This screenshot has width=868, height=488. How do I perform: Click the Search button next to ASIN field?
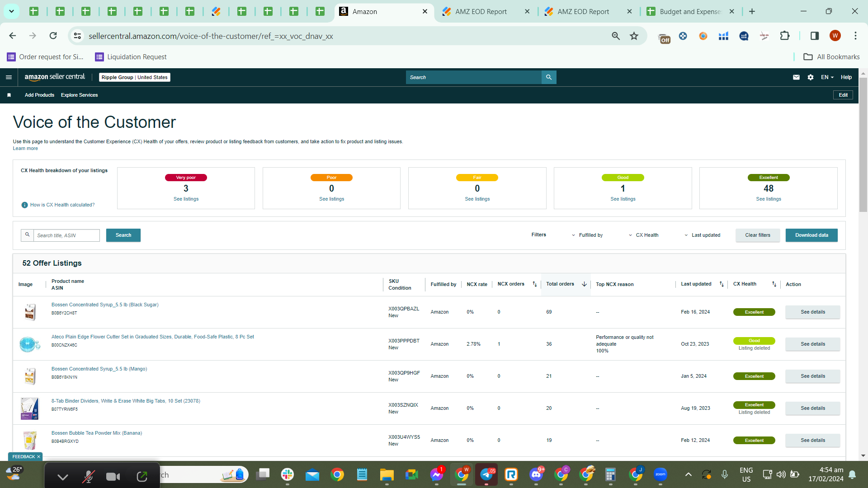(x=123, y=235)
